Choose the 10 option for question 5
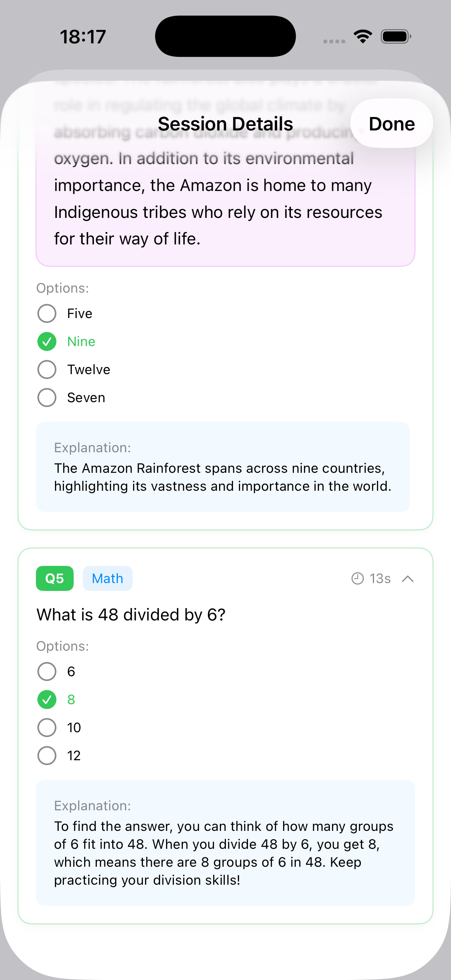Screen dimensions: 451x980 (x=46, y=727)
